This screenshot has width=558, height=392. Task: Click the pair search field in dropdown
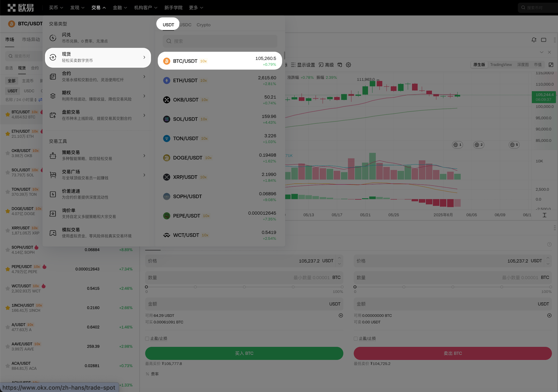[220, 41]
